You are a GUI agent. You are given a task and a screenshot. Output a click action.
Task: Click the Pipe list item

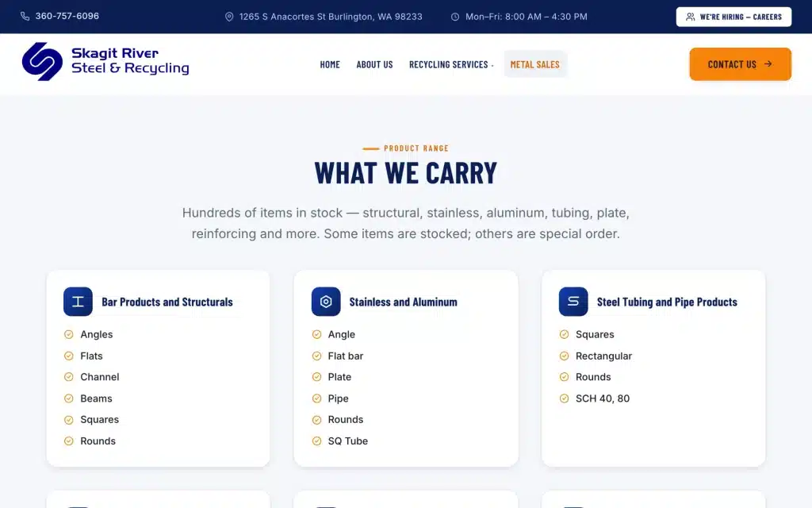point(338,398)
